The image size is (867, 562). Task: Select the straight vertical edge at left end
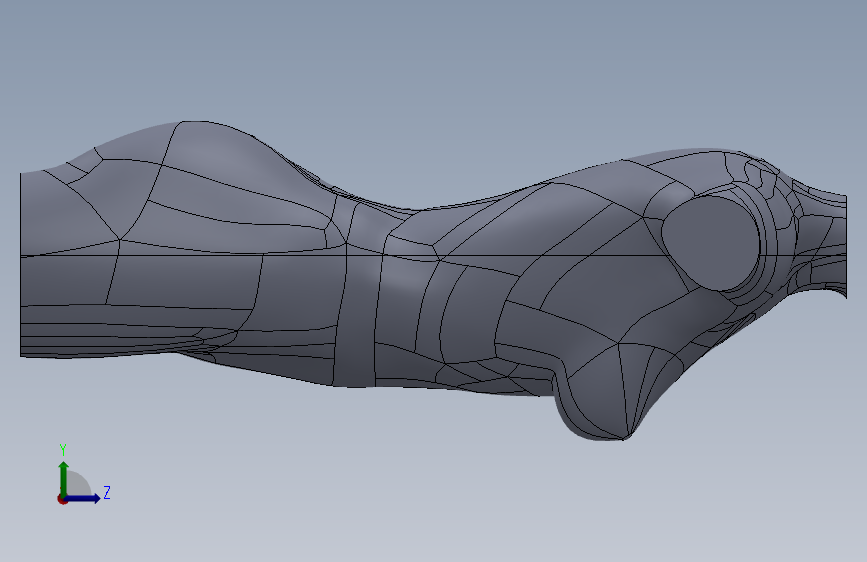(x=20, y=264)
